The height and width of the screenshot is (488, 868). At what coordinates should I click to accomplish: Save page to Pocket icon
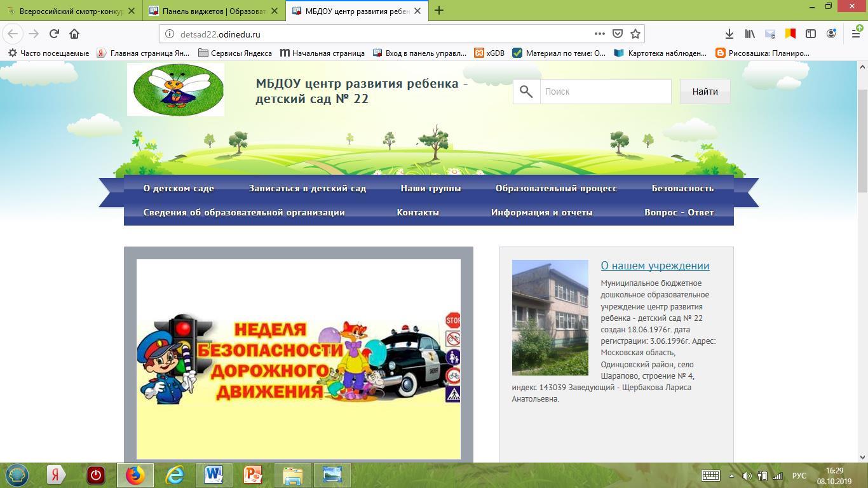click(617, 34)
